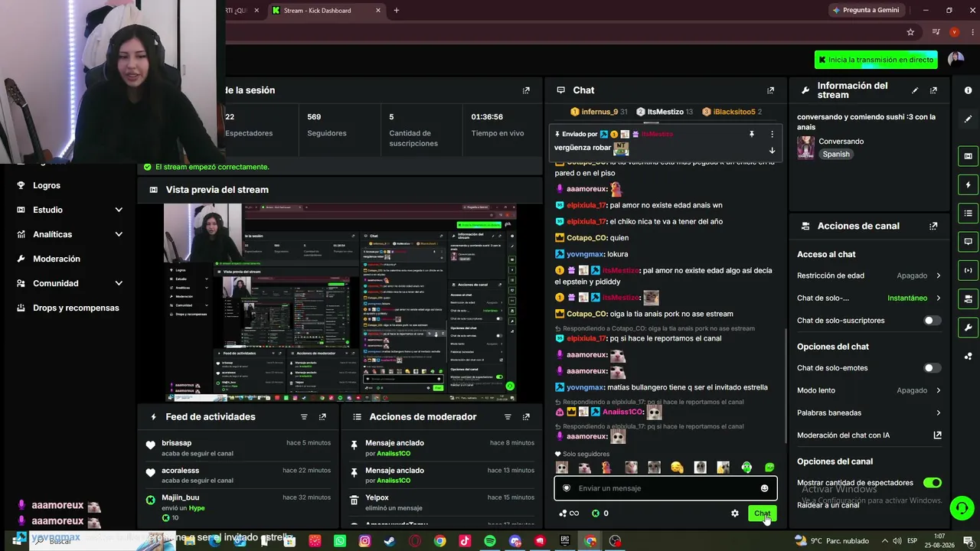The image size is (980, 551).
Task: Open Restricción de edad options
Action: 869,275
